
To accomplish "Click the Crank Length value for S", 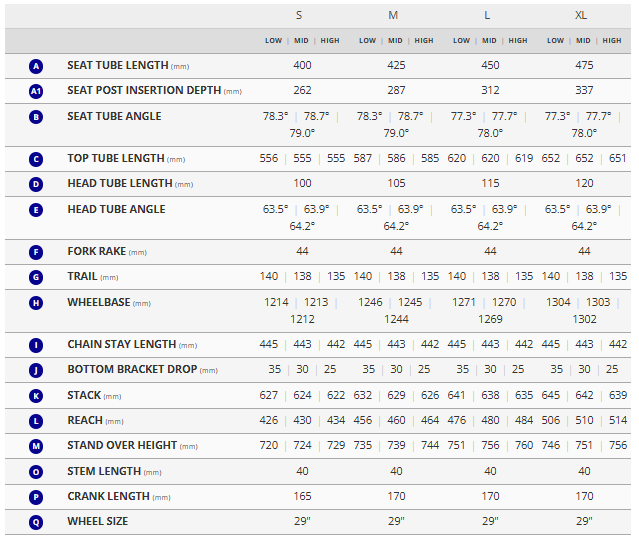I will pyautogui.click(x=302, y=496).
